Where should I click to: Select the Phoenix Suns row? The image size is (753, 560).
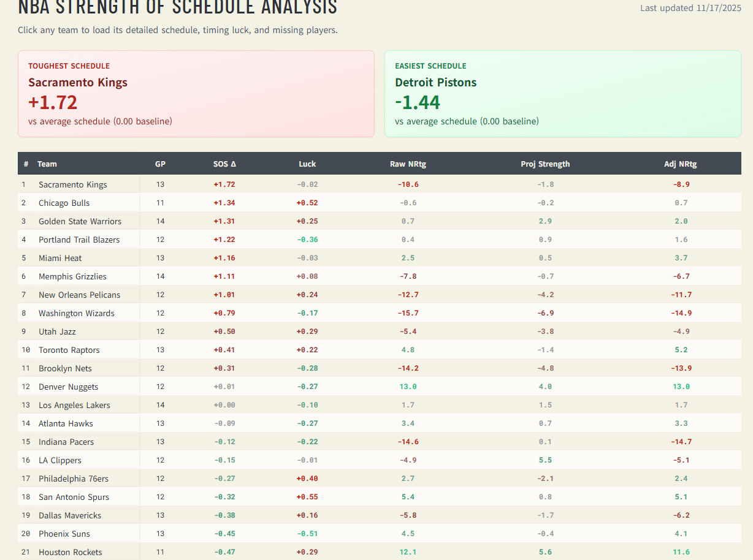(x=380, y=534)
